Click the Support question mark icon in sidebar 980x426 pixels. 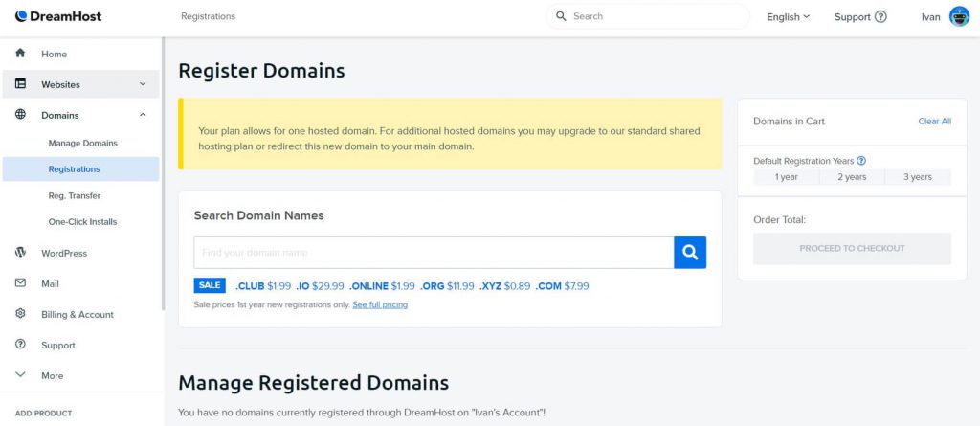(x=21, y=344)
